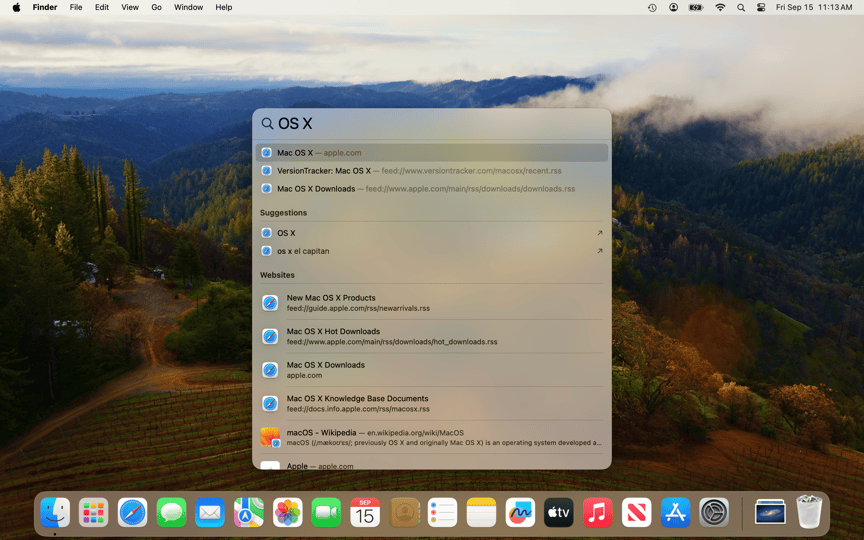Select Mac OS X Downloads feed result
The width and height of the screenshot is (864, 540).
[x=432, y=188]
